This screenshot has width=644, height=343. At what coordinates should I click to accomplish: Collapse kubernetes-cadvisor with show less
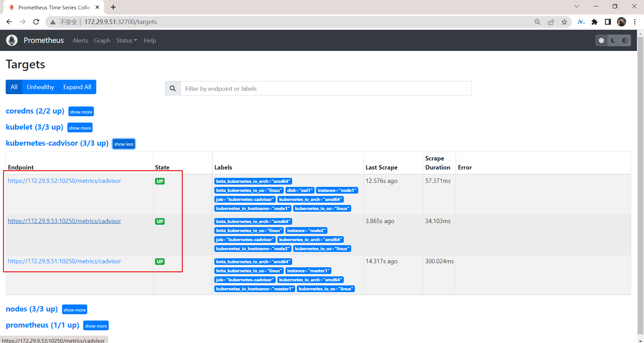[x=124, y=144]
